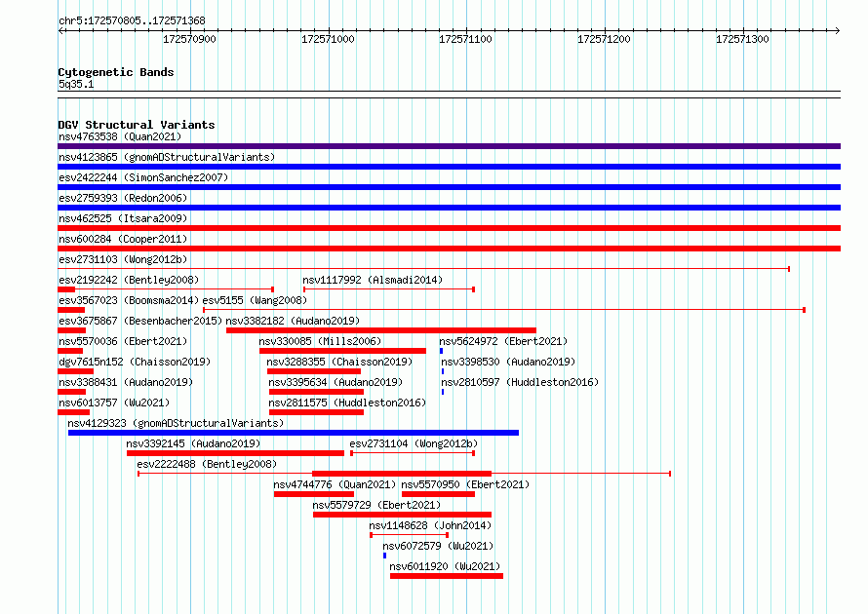Click nsv6072579 (Wu2021) label
The height and width of the screenshot is (614, 868).
[438, 546]
